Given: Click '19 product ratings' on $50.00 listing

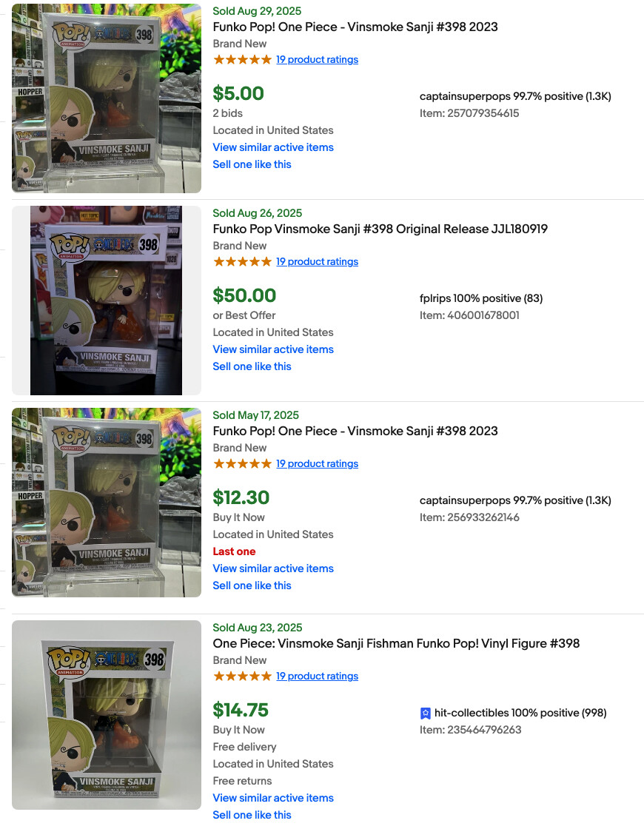Looking at the screenshot, I should (x=317, y=262).
